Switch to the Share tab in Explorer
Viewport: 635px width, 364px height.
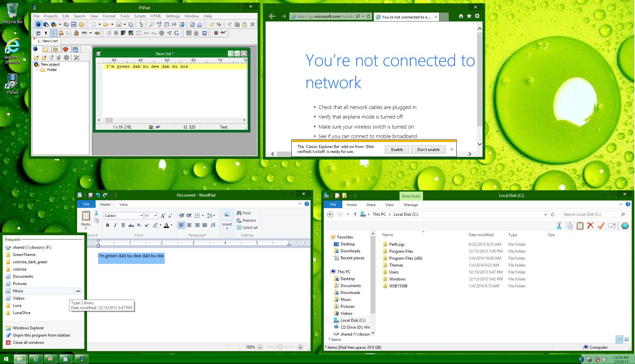(x=371, y=205)
